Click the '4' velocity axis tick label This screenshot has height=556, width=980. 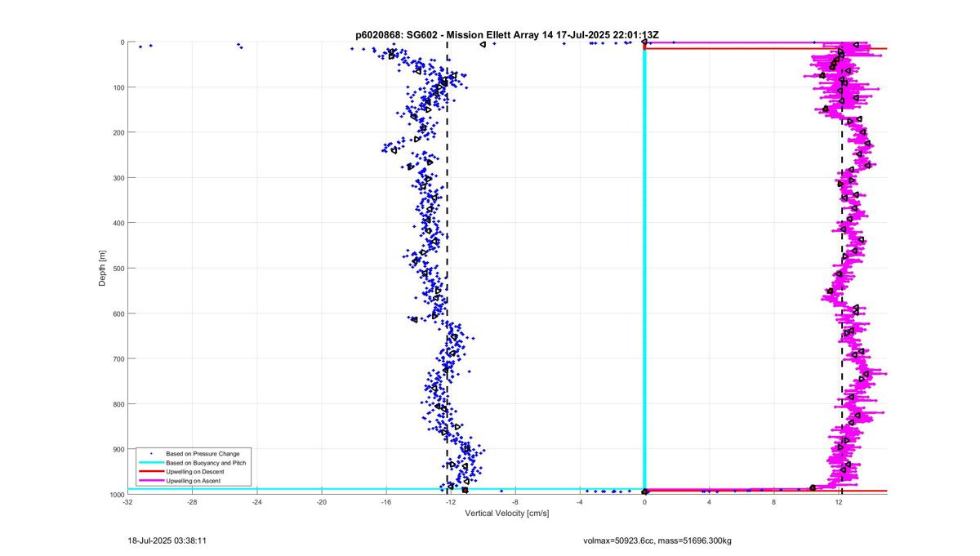click(x=709, y=502)
